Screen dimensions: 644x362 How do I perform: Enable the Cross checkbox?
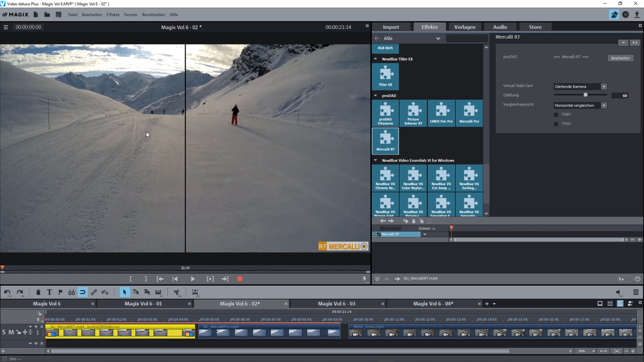point(556,124)
